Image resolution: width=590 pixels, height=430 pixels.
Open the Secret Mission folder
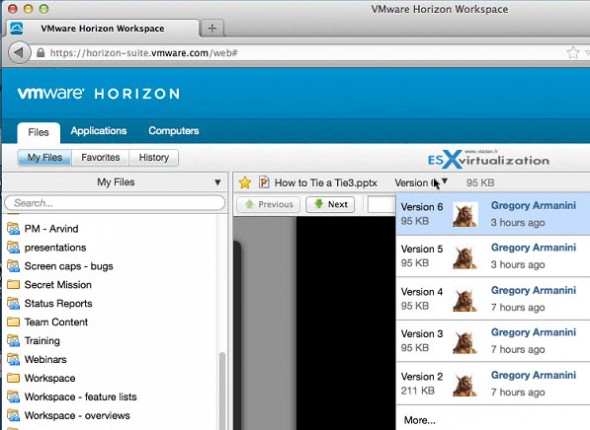tap(58, 285)
